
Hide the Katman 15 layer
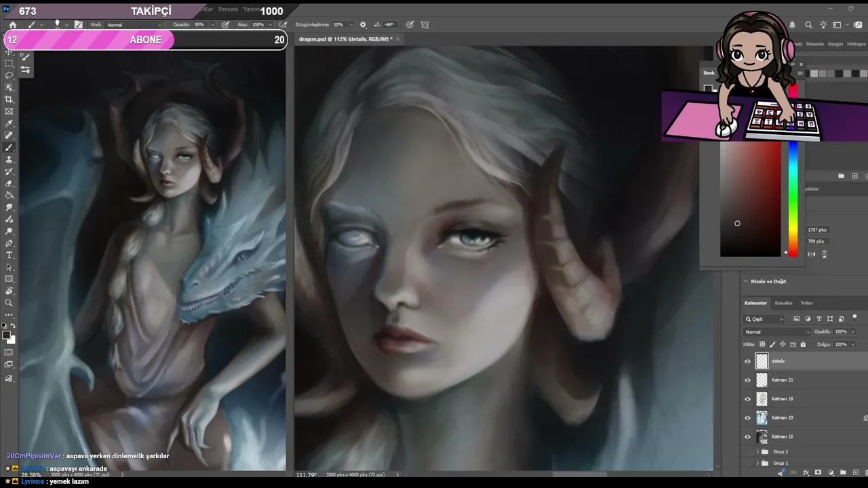(x=748, y=437)
